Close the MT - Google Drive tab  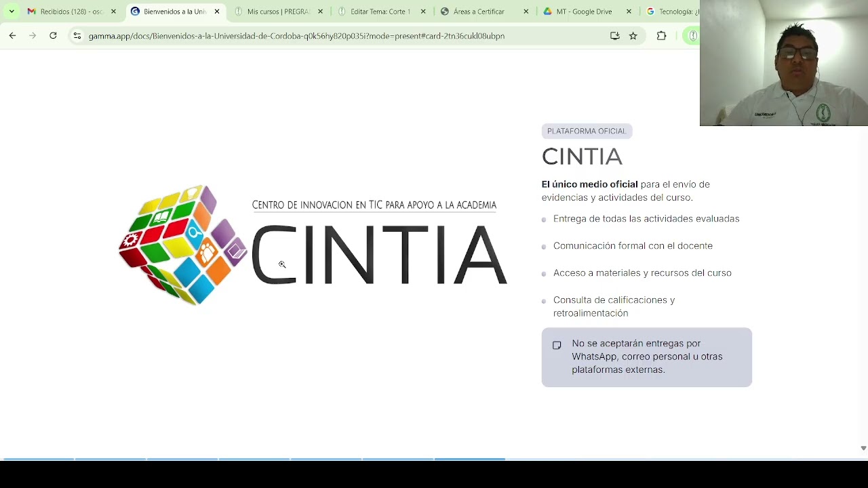pyautogui.click(x=629, y=12)
